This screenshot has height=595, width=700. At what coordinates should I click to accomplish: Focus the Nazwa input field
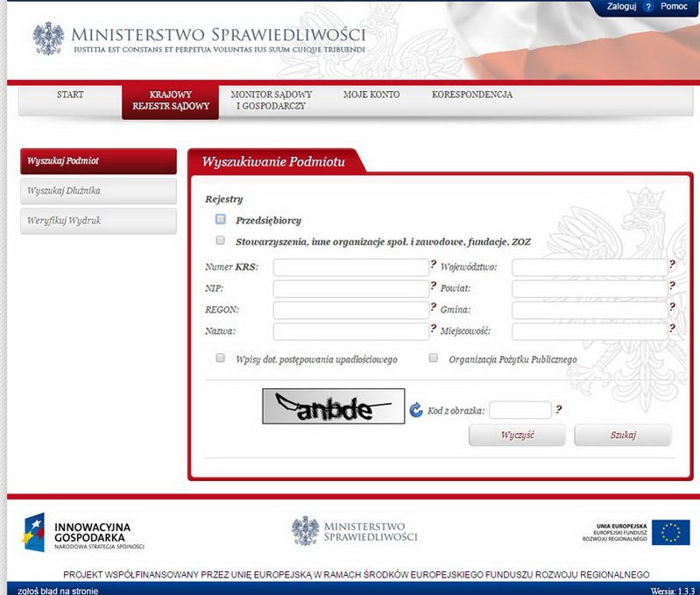click(x=351, y=331)
